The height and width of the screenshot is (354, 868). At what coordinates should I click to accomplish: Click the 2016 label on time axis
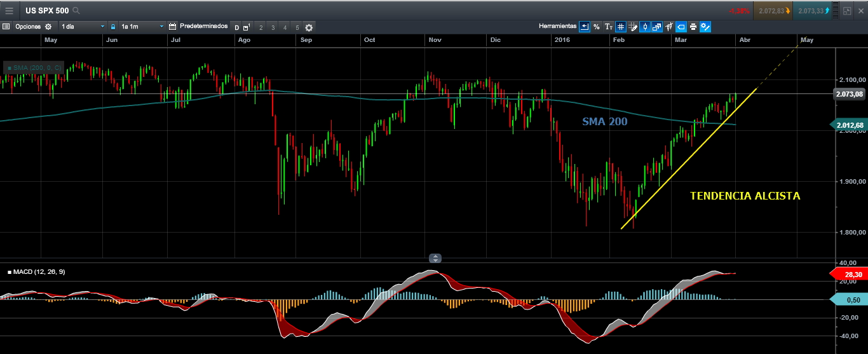(x=562, y=39)
